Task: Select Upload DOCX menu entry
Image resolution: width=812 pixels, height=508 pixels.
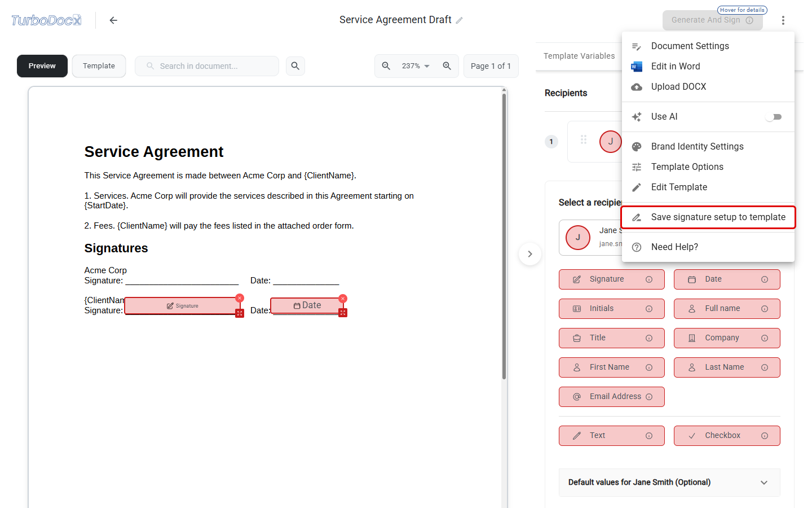Action: tap(708, 87)
